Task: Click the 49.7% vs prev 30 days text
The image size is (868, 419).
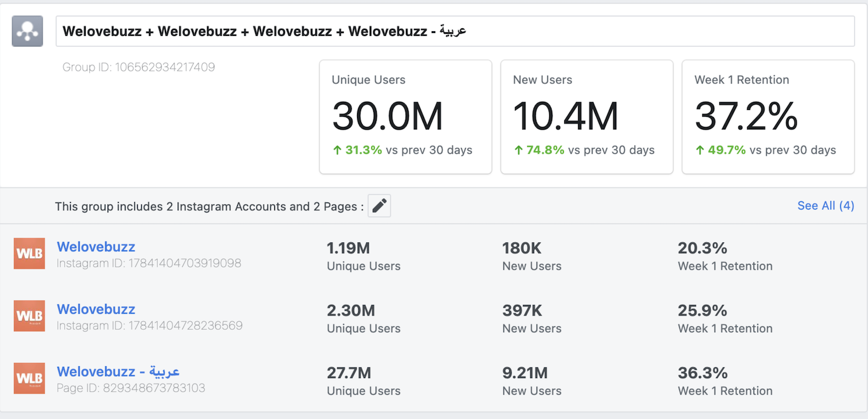Action: coord(766,150)
